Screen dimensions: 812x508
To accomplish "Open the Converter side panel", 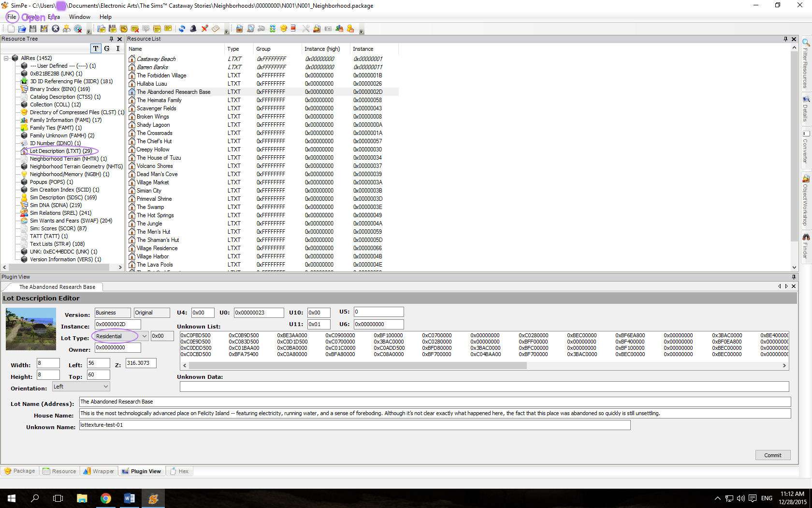I will [x=805, y=147].
